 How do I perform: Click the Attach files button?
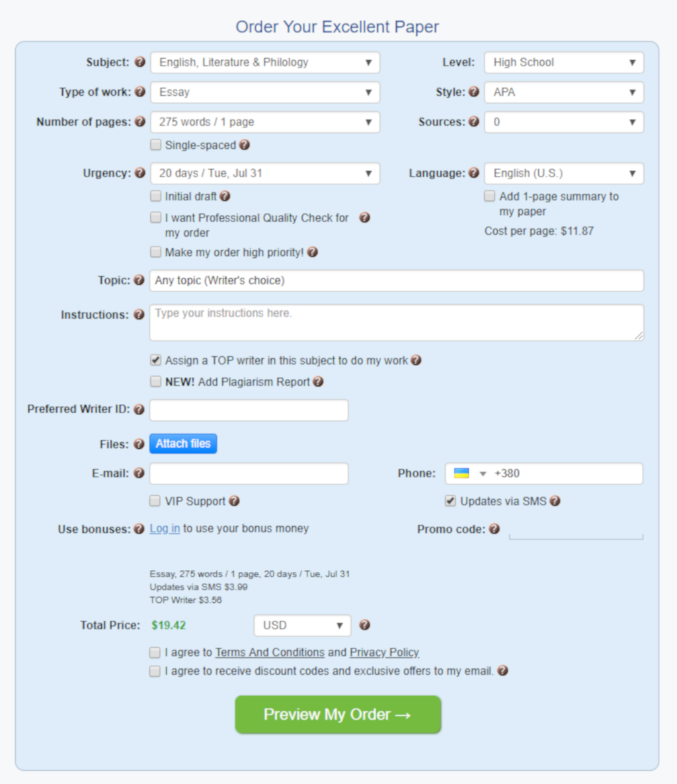point(183,444)
